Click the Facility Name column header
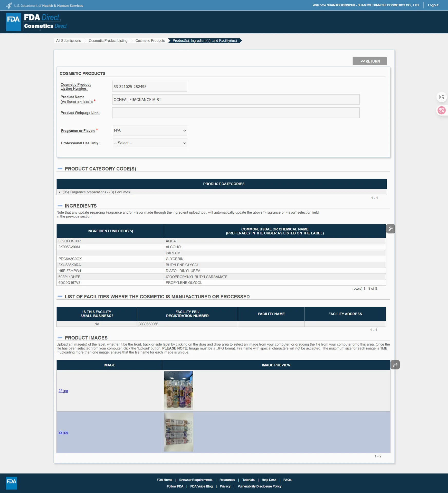This screenshot has width=448, height=493. pos(271,314)
